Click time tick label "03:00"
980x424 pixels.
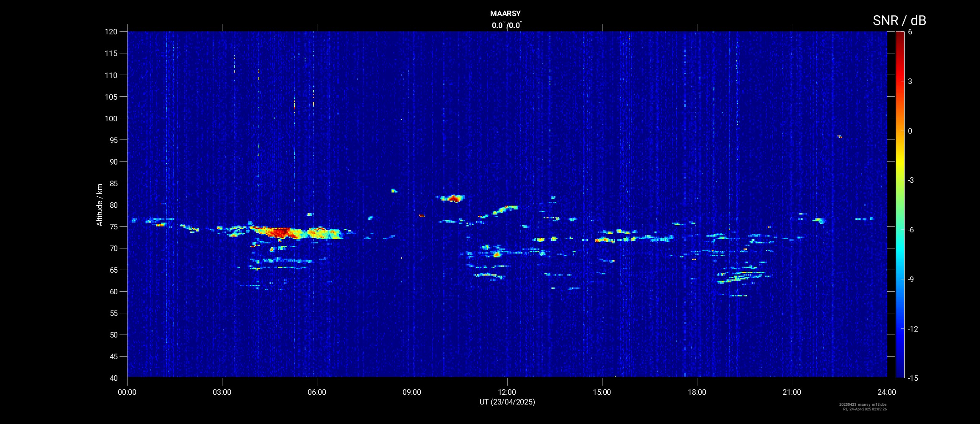coord(222,392)
